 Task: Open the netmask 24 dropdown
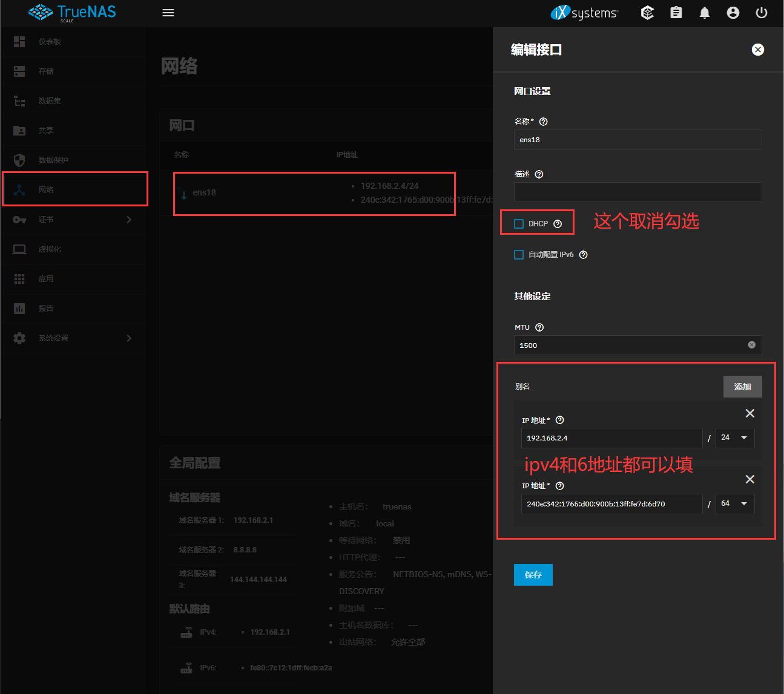point(735,437)
